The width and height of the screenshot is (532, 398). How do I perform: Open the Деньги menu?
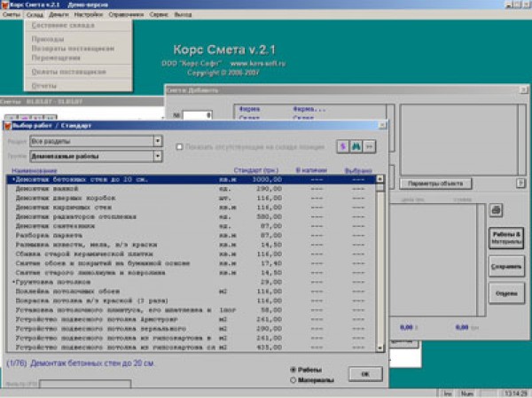click(60, 16)
